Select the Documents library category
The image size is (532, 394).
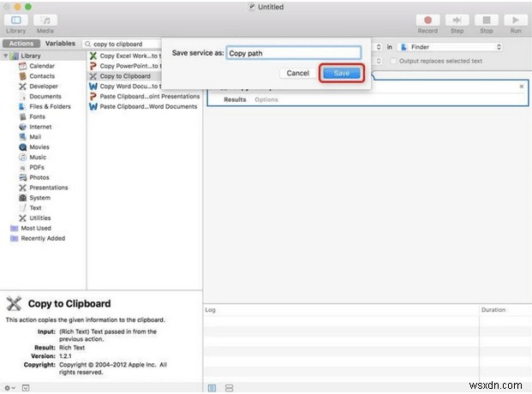pyautogui.click(x=45, y=97)
